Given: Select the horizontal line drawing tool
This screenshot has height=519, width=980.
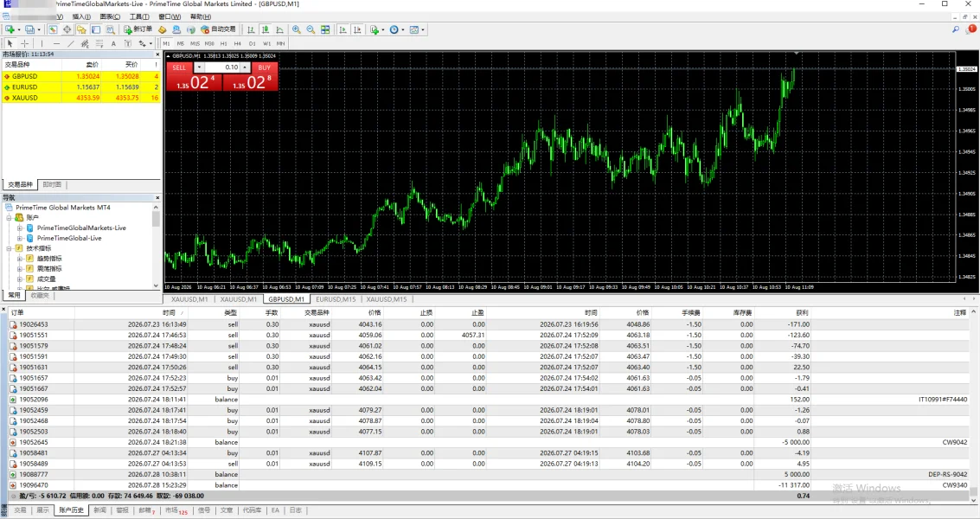Looking at the screenshot, I should click(x=56, y=43).
